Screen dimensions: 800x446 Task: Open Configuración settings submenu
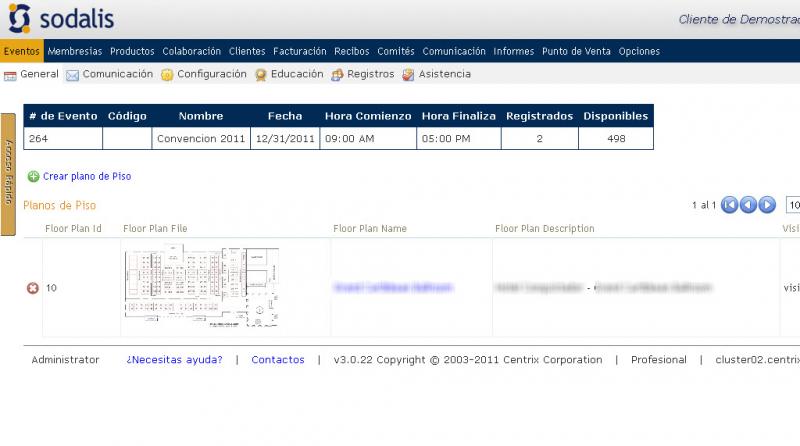pyautogui.click(x=203, y=74)
